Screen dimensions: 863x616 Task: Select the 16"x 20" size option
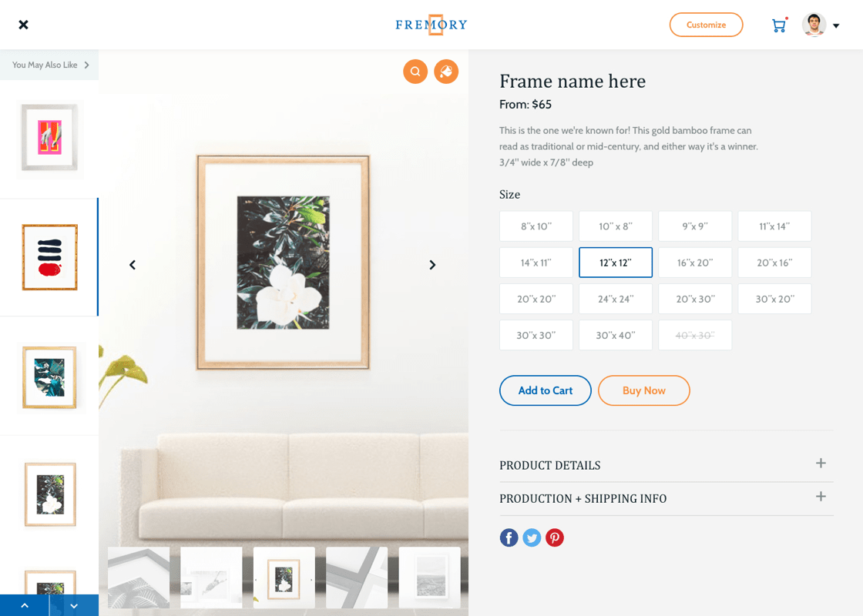(x=695, y=263)
